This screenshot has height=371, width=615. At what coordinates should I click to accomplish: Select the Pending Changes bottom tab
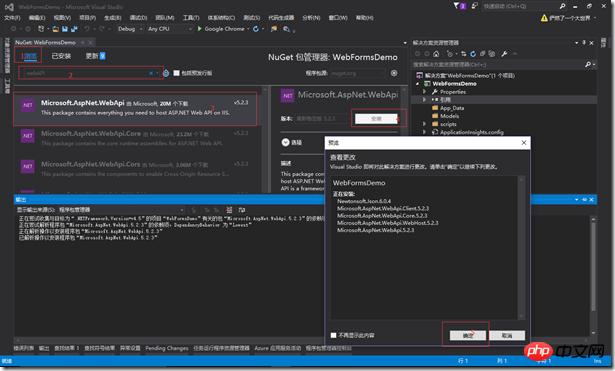pyautogui.click(x=167, y=348)
